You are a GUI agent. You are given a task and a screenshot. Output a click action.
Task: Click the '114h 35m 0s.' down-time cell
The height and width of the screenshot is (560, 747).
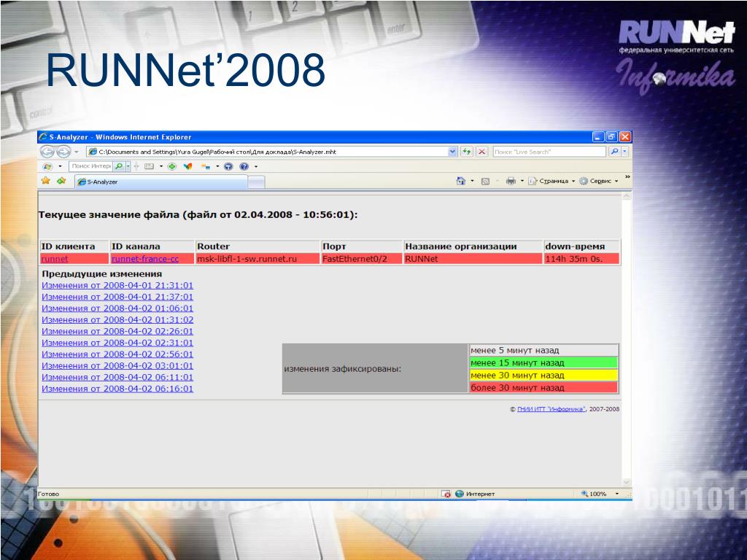(581, 259)
